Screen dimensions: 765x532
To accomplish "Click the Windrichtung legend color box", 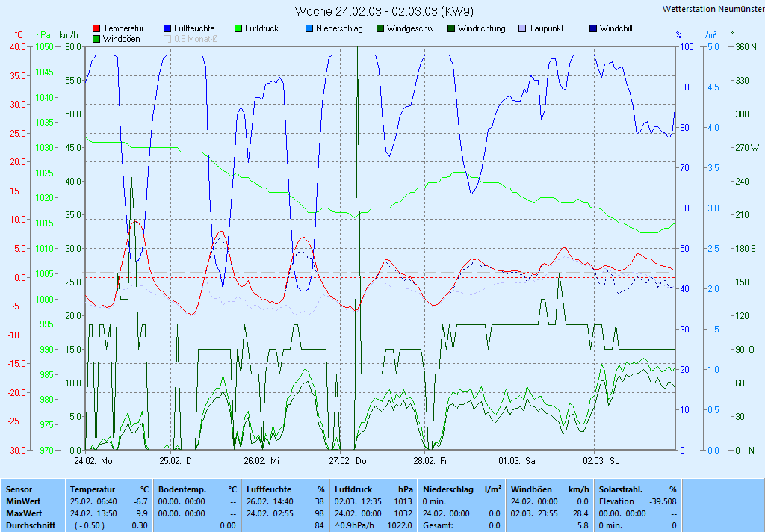I will [450, 28].
